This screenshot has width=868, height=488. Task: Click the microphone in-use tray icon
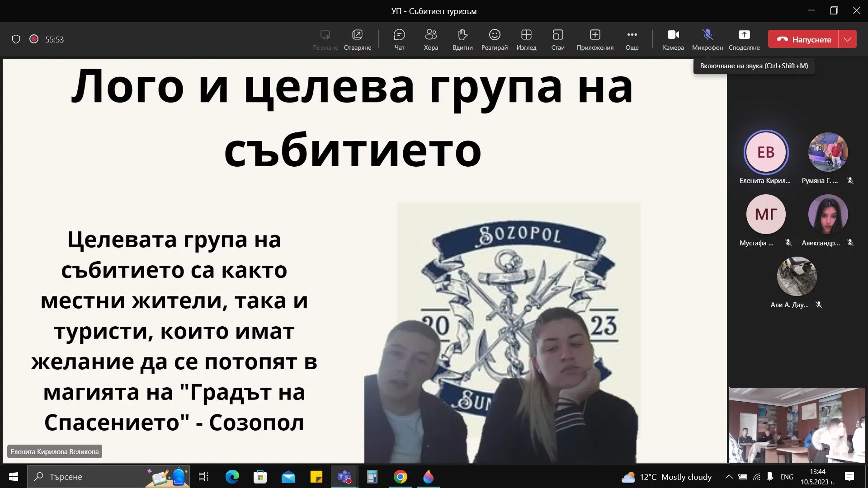click(x=769, y=477)
